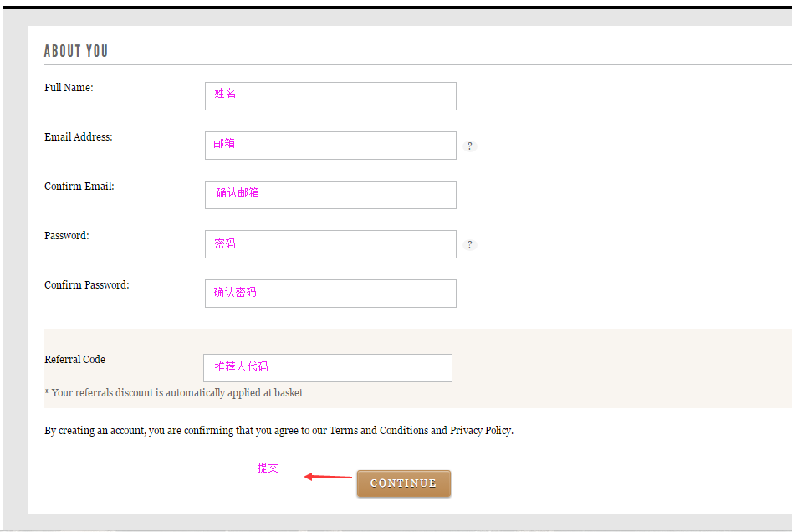Focus the Full Name input field
Screen dimensions: 792x532
(330, 96)
